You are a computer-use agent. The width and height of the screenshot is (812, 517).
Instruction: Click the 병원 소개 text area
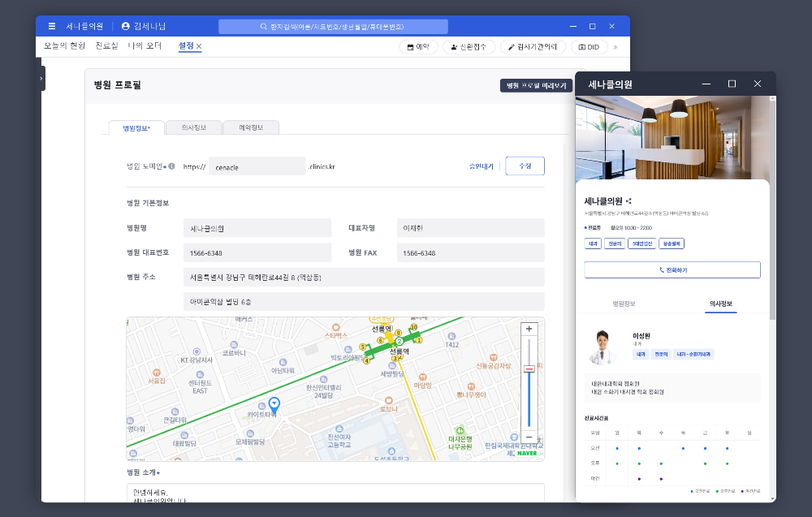(335, 493)
